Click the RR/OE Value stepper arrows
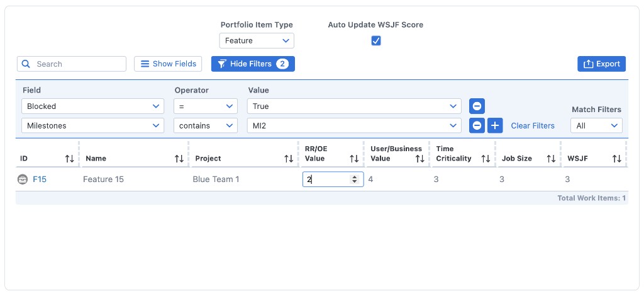 [355, 179]
